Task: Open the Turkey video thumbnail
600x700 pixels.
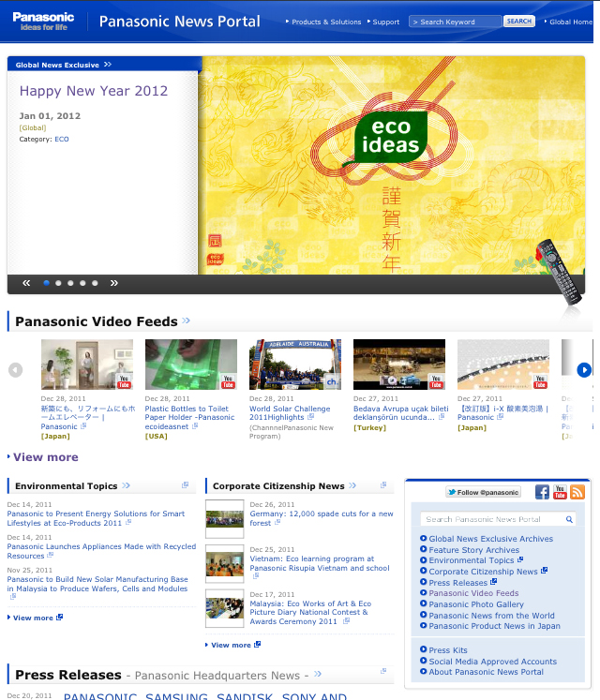Action: click(399, 365)
